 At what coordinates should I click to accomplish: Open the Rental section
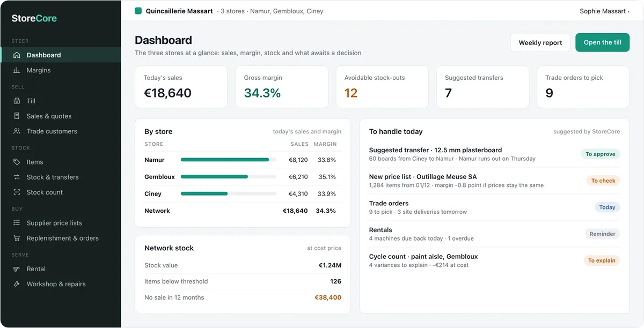click(60, 269)
